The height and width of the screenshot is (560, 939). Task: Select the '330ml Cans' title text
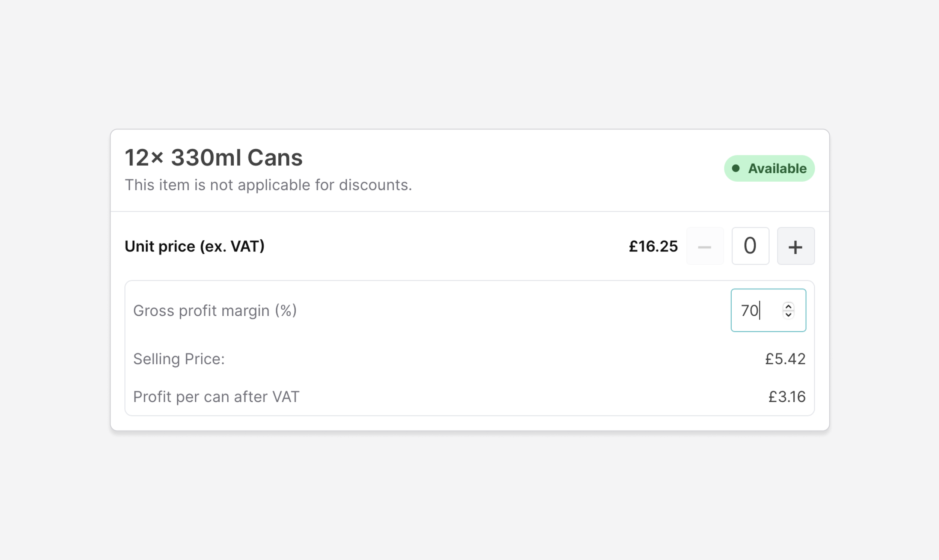(x=237, y=158)
